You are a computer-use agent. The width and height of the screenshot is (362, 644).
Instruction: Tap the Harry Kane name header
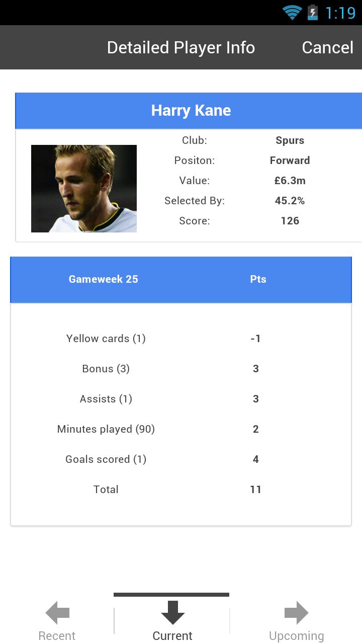tap(191, 111)
